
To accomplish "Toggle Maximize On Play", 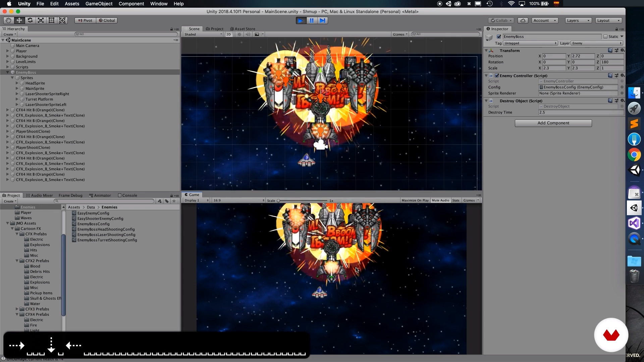I will click(x=415, y=200).
